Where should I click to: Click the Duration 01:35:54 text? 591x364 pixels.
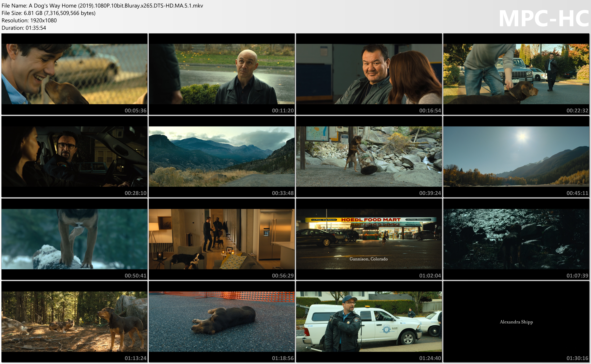[24, 28]
